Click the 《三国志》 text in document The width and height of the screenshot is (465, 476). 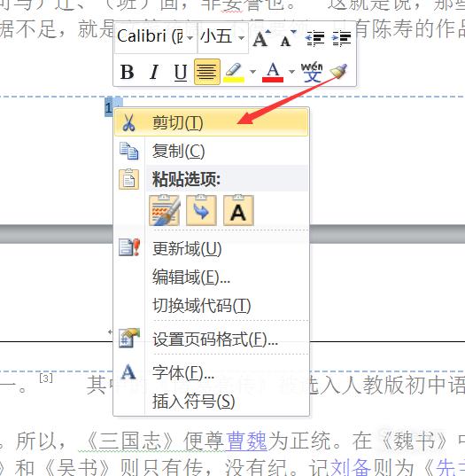(129, 441)
